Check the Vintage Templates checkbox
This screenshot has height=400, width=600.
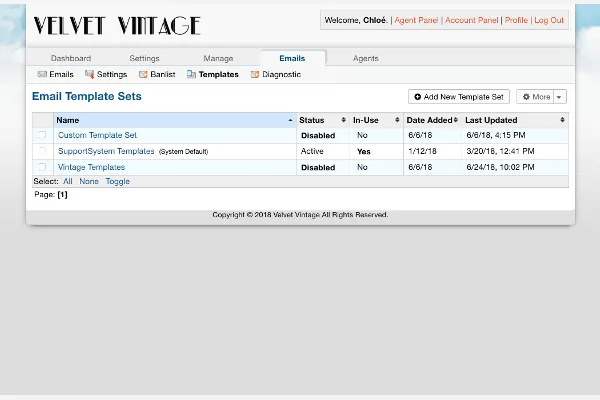(x=42, y=167)
